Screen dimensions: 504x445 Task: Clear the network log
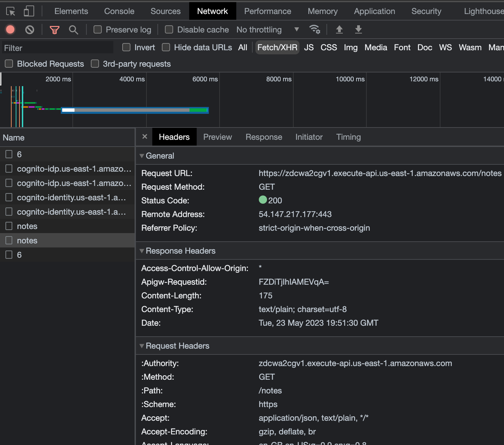click(x=29, y=30)
